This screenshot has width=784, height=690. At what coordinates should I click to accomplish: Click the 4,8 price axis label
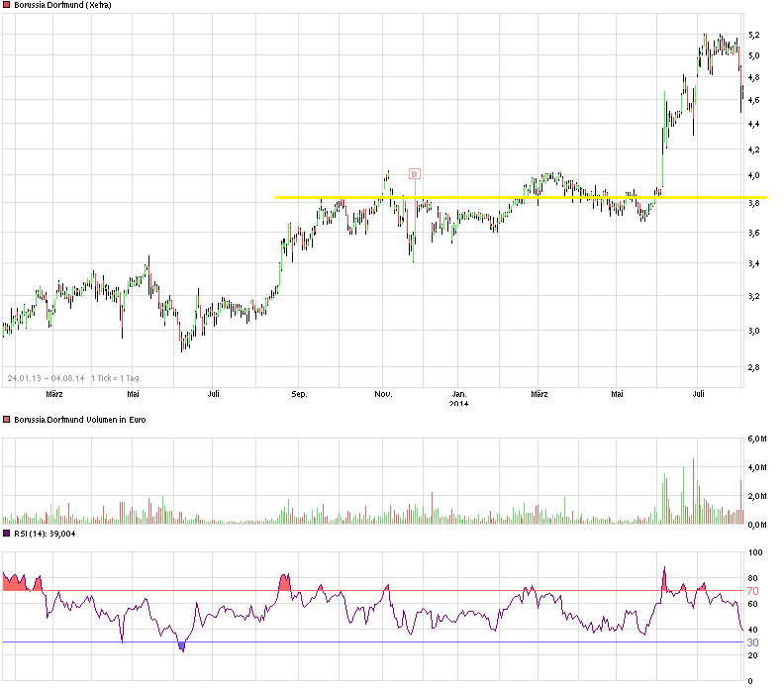pos(754,77)
